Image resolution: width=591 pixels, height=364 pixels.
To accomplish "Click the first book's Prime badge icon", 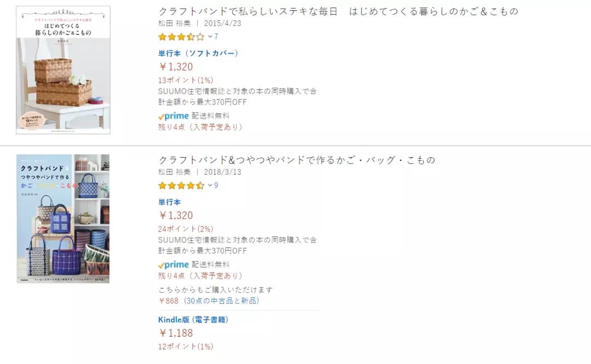I will (173, 116).
